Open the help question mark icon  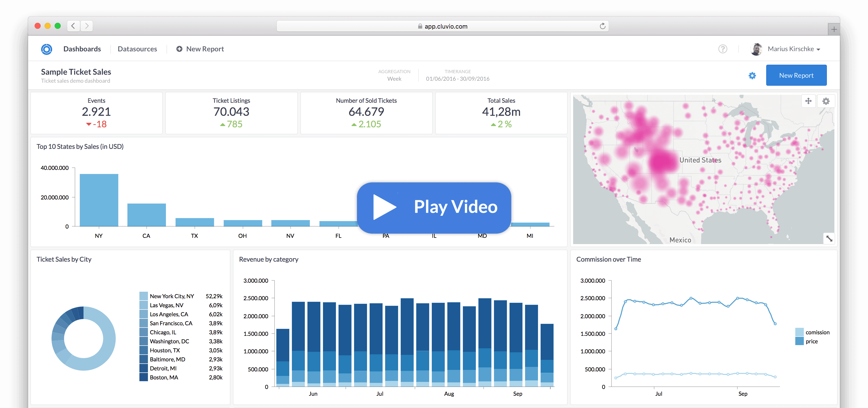[722, 49]
